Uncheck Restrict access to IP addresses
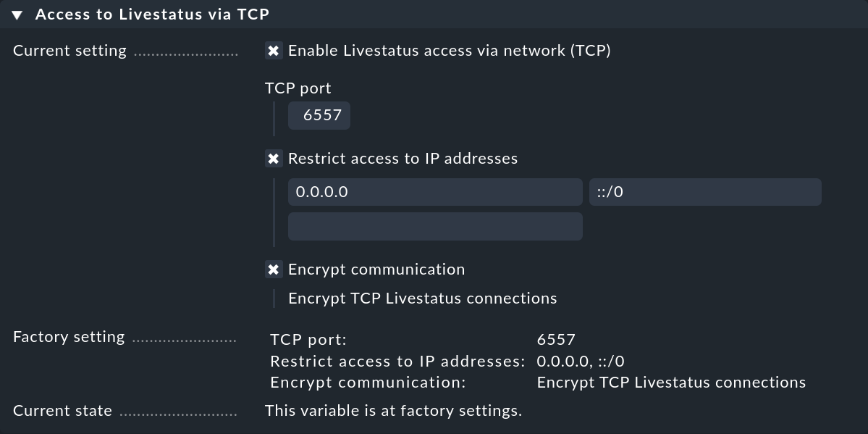The width and height of the screenshot is (868, 434). click(273, 158)
